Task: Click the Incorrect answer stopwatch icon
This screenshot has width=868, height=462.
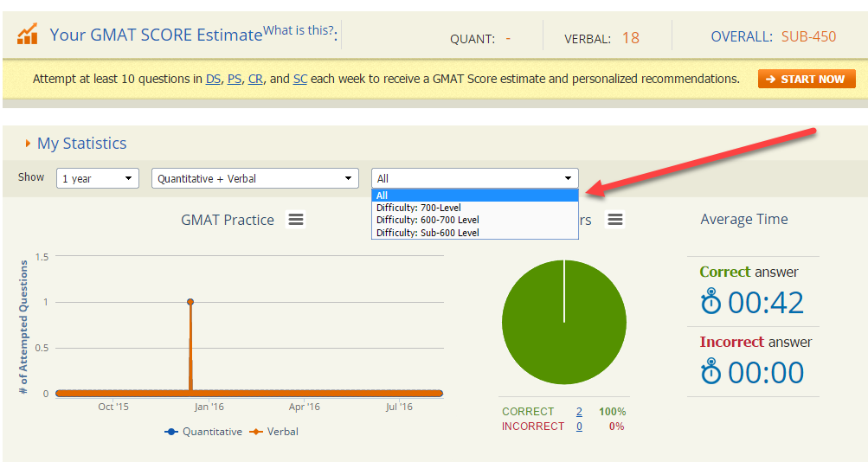Action: 710,372
